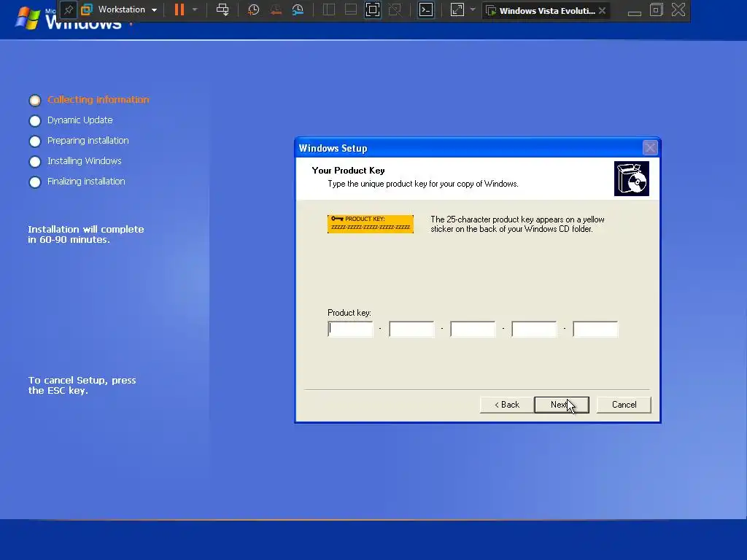Take a snapshot of the VM
The image size is (747, 560).
tap(253, 9)
